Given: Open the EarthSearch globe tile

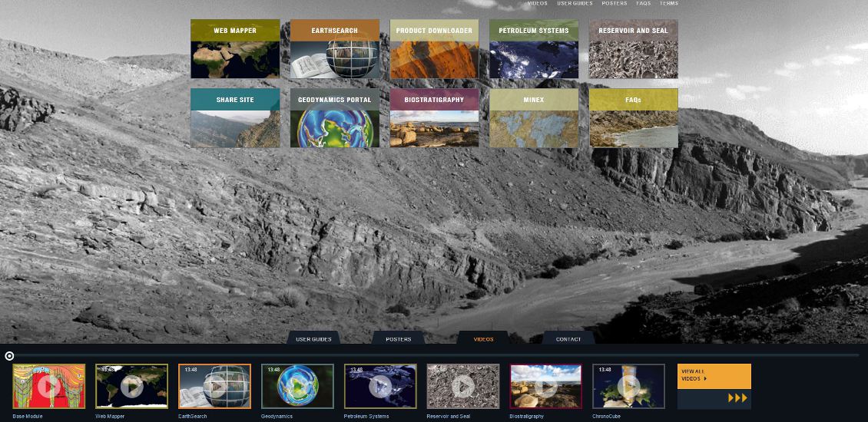Looking at the screenshot, I should coord(334,49).
